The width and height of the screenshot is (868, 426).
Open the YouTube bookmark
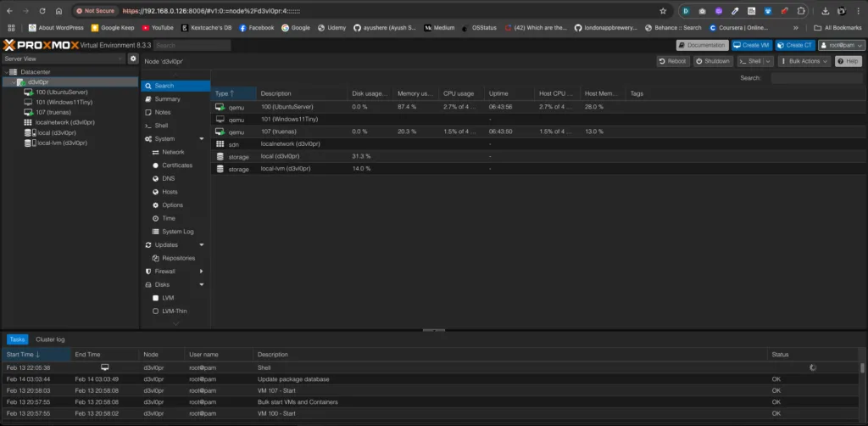coord(158,28)
